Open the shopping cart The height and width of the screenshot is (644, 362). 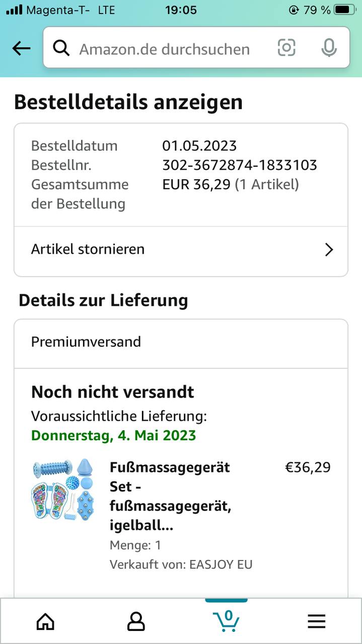point(226,621)
